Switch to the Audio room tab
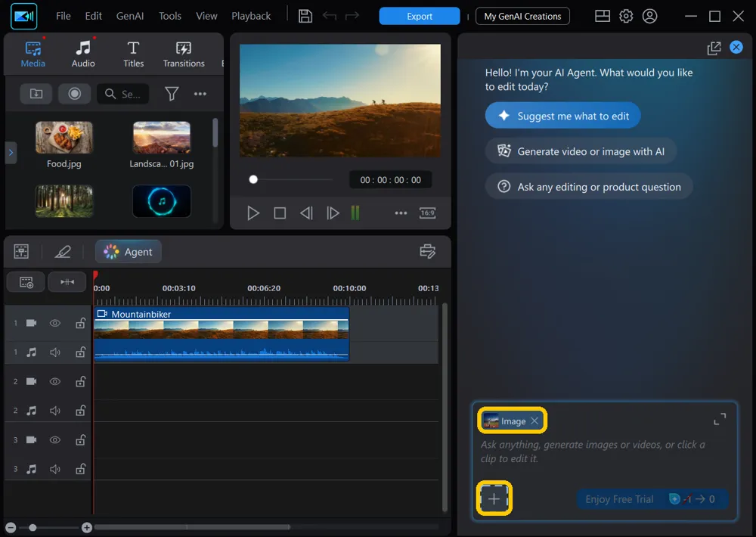 [x=83, y=54]
